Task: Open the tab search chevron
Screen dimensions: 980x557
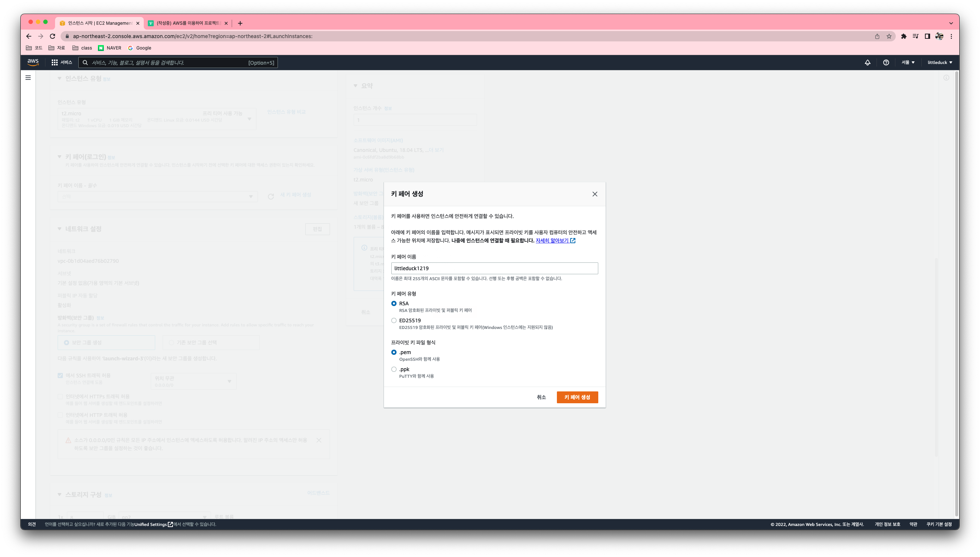Action: tap(950, 23)
